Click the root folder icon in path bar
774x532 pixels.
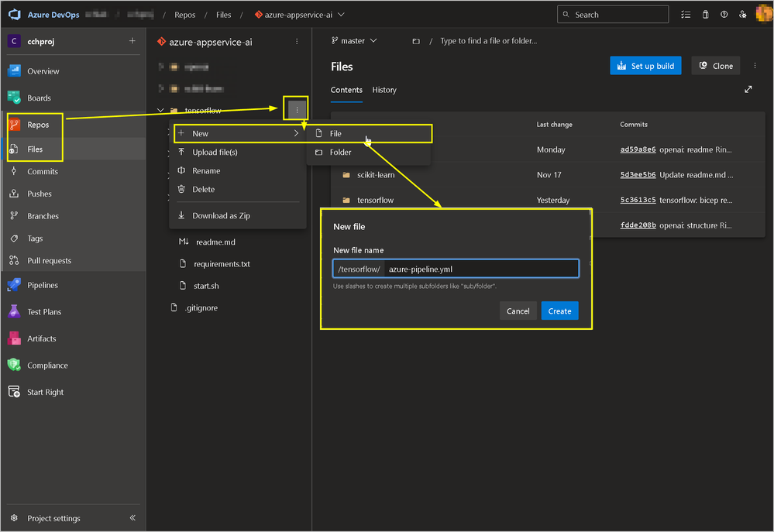pyautogui.click(x=416, y=41)
